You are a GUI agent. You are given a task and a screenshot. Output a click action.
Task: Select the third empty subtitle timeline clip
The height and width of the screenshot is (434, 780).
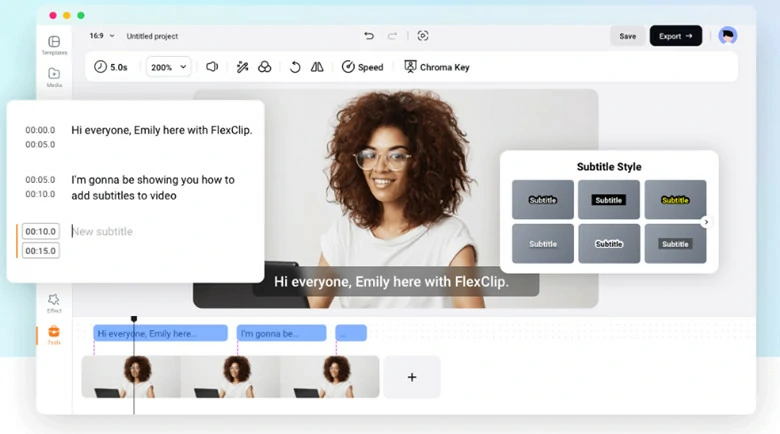pos(351,333)
